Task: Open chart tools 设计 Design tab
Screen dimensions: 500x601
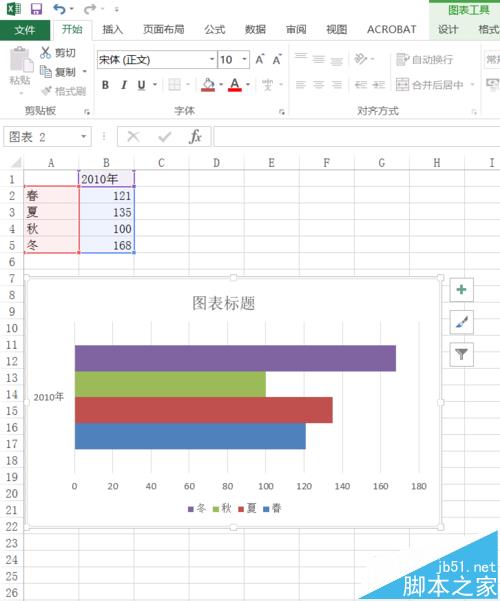Action: (x=448, y=30)
